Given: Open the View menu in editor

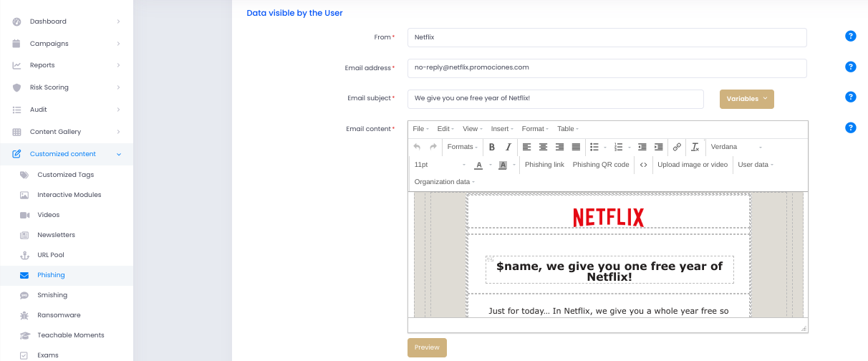Looking at the screenshot, I should pyautogui.click(x=472, y=129).
